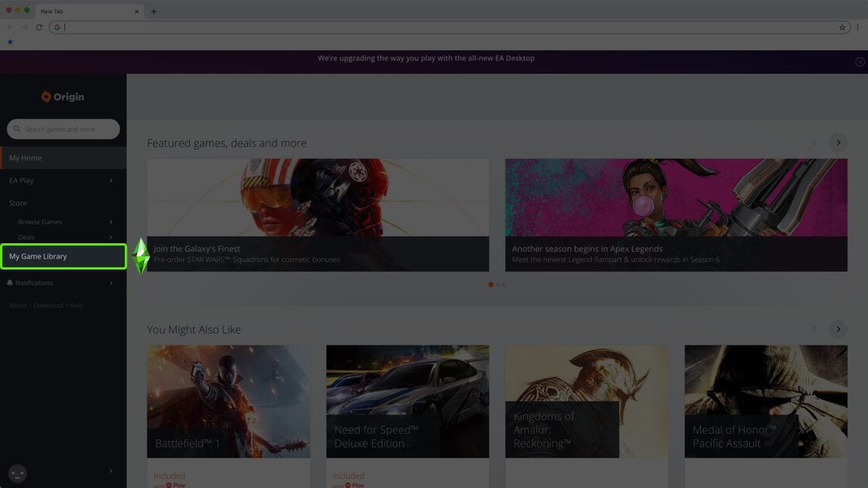Go to previous featured games slide
This screenshot has width=868, height=488.
click(x=815, y=143)
